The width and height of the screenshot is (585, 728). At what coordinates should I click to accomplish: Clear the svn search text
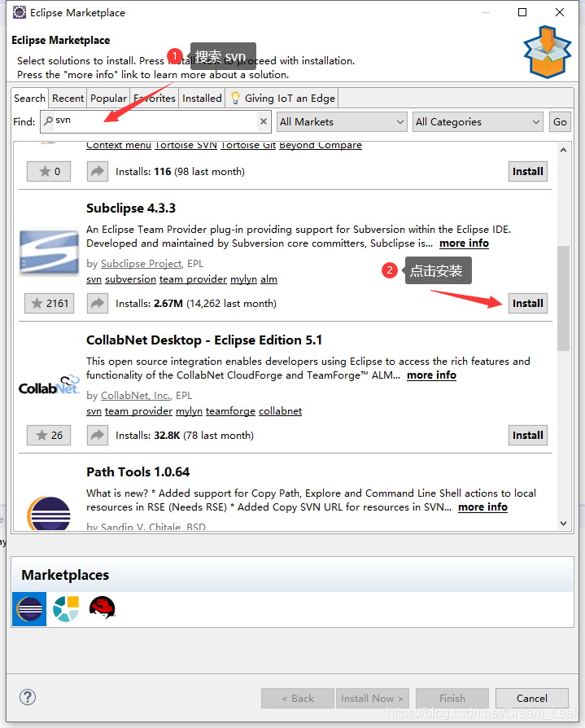tap(263, 121)
